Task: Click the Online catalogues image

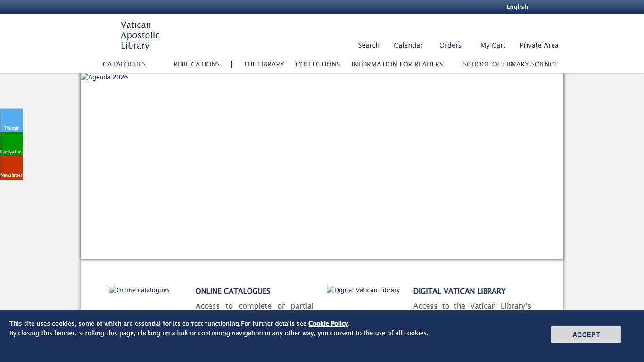Action: click(x=139, y=290)
